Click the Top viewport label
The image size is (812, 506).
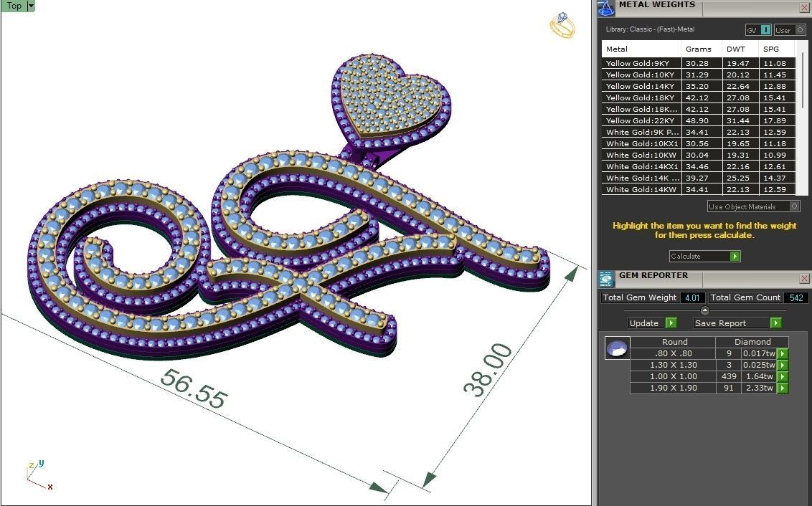pyautogui.click(x=14, y=6)
